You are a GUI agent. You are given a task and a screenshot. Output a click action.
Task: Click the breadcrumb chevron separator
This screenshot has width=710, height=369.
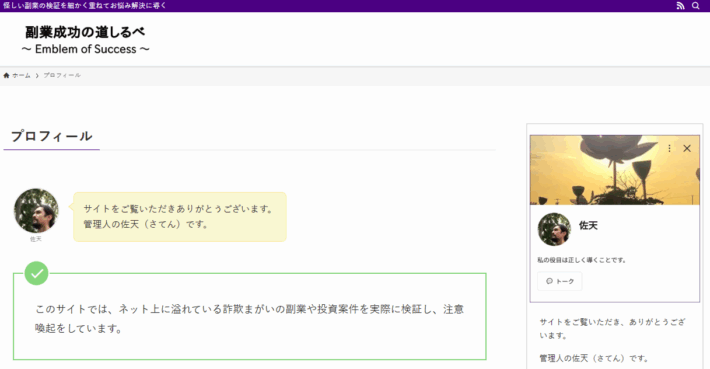pos(37,76)
